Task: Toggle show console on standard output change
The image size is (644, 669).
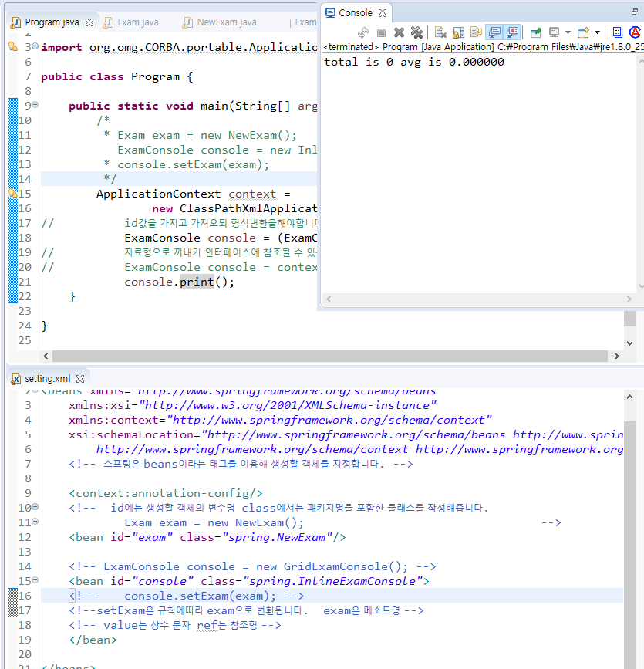Action: point(494,32)
